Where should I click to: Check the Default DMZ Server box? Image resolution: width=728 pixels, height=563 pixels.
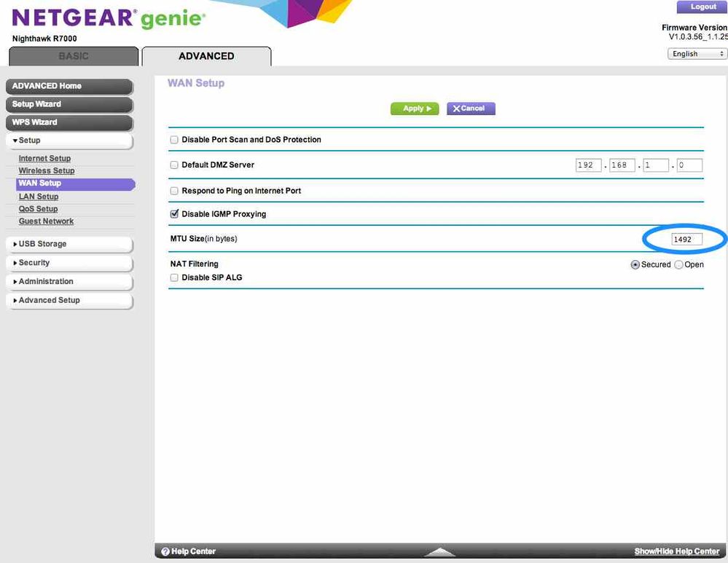tap(174, 165)
